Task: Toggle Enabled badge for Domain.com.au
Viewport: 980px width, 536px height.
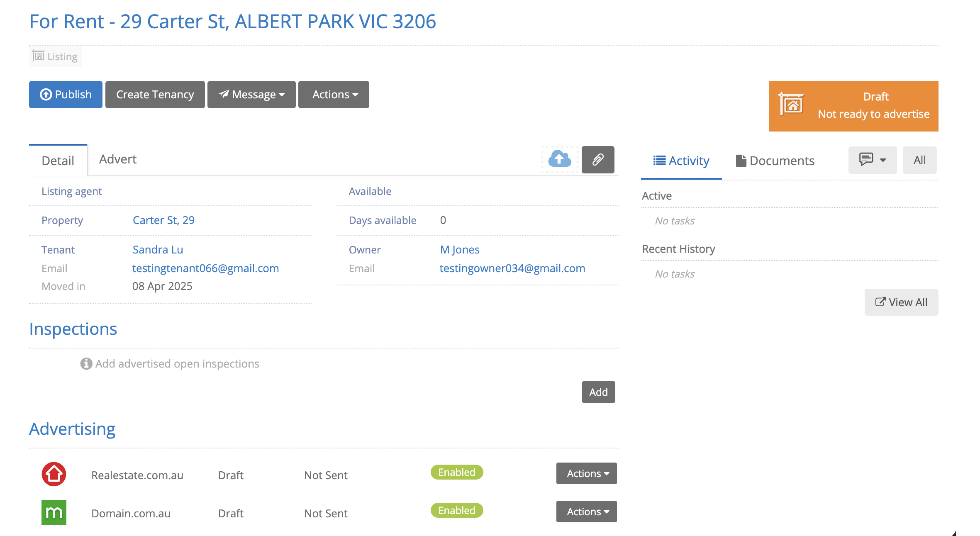Action: [x=457, y=511]
